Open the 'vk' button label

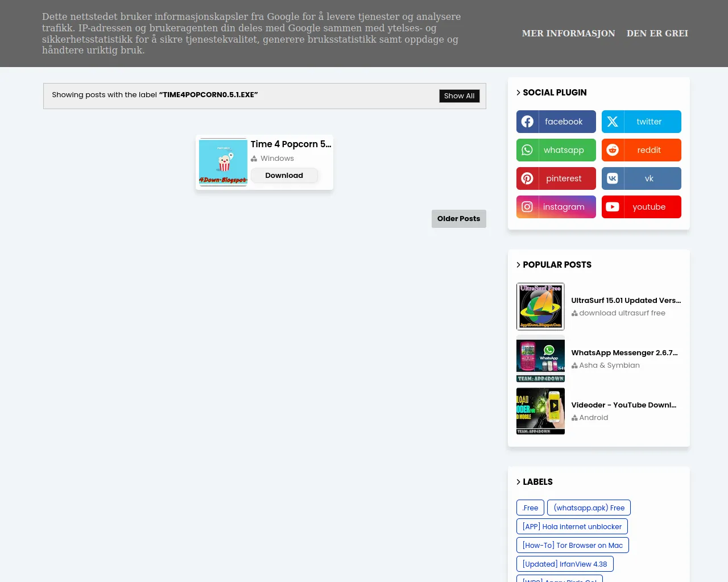pos(649,178)
